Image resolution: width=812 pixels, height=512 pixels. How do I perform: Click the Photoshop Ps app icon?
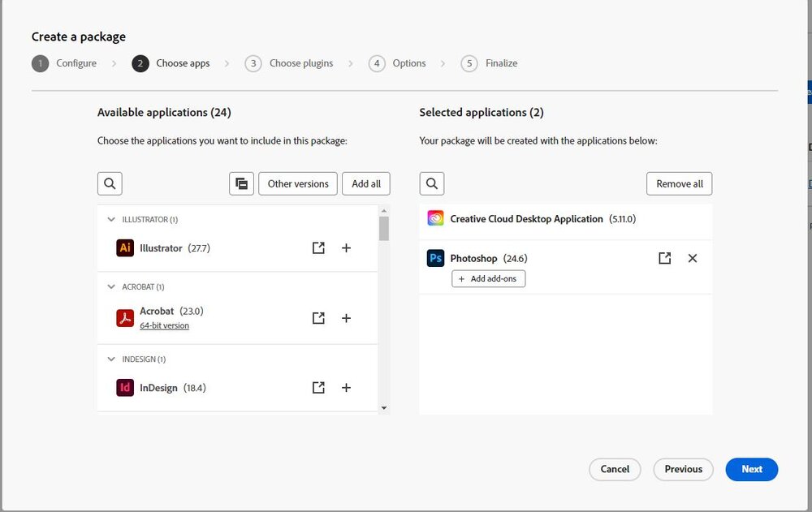[435, 258]
